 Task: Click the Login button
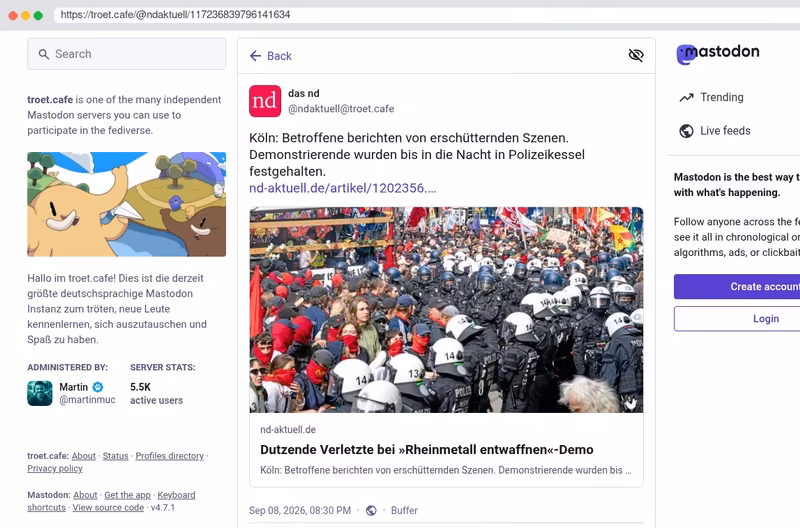737,318
